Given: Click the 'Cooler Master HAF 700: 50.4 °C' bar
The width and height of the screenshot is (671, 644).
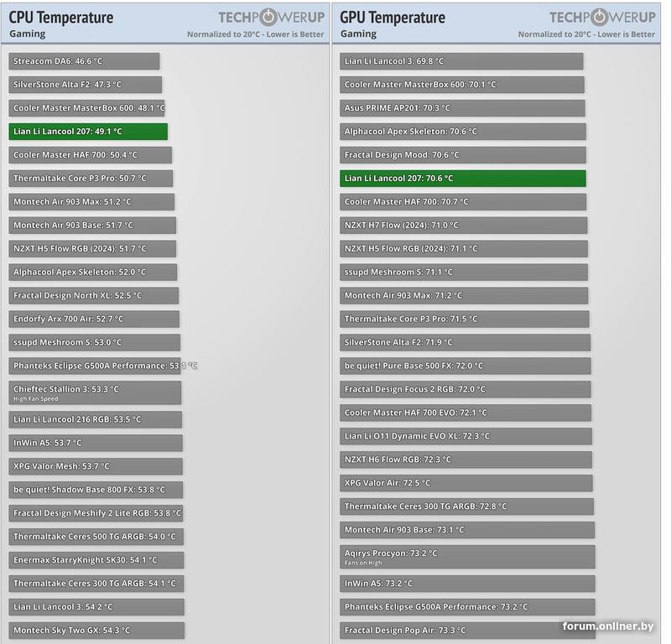Looking at the screenshot, I should (x=91, y=155).
